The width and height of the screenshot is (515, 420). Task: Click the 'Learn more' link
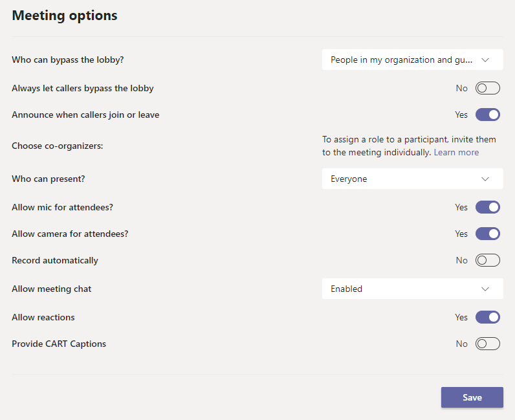(x=456, y=152)
